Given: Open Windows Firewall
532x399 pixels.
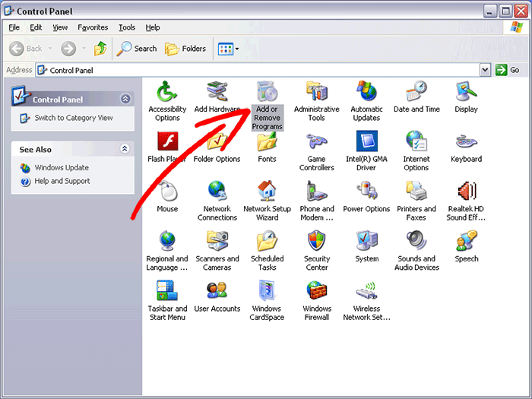Looking at the screenshot, I should (x=317, y=301).
